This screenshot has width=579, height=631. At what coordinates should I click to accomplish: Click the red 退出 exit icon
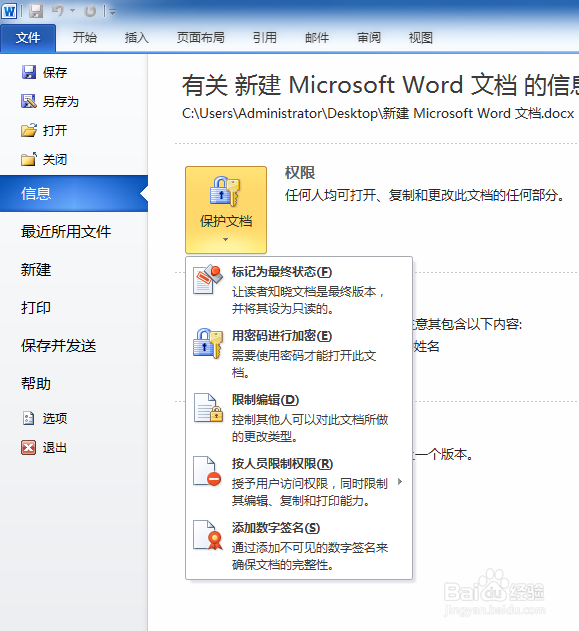point(28,447)
